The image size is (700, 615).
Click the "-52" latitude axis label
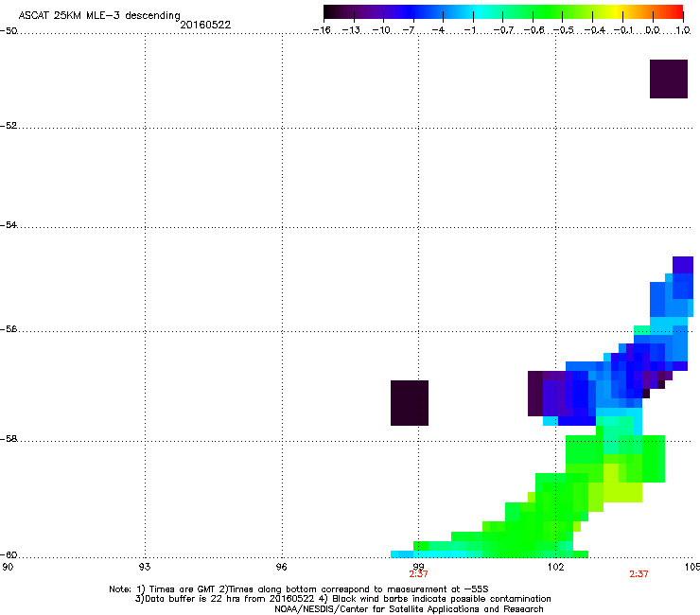click(x=9, y=126)
